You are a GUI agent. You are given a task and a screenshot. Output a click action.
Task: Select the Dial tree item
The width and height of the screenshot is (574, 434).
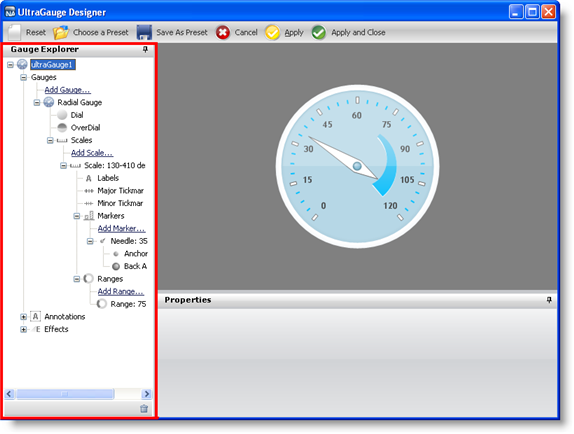(77, 115)
